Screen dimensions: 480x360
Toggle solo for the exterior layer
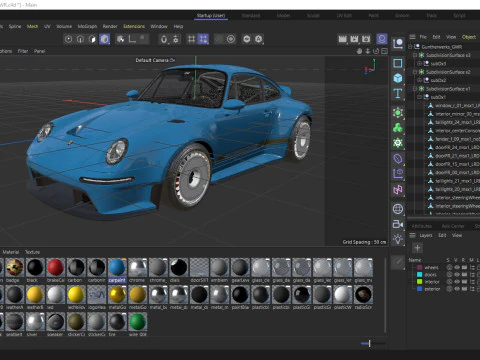[449, 289]
